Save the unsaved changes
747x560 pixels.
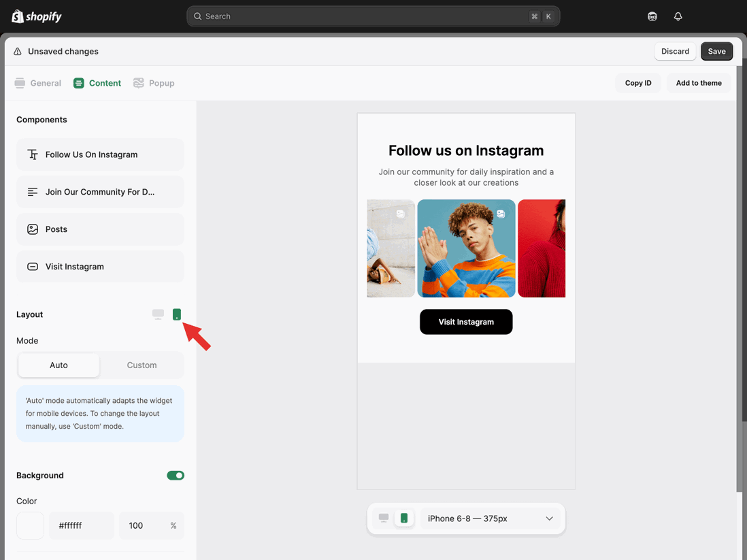(716, 51)
